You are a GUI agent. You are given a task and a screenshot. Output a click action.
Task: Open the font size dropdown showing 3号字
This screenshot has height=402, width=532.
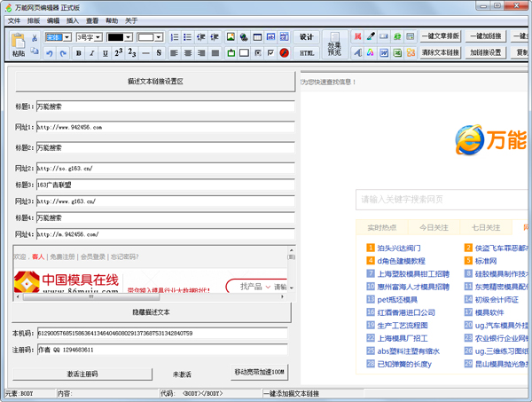pyautogui.click(x=98, y=37)
